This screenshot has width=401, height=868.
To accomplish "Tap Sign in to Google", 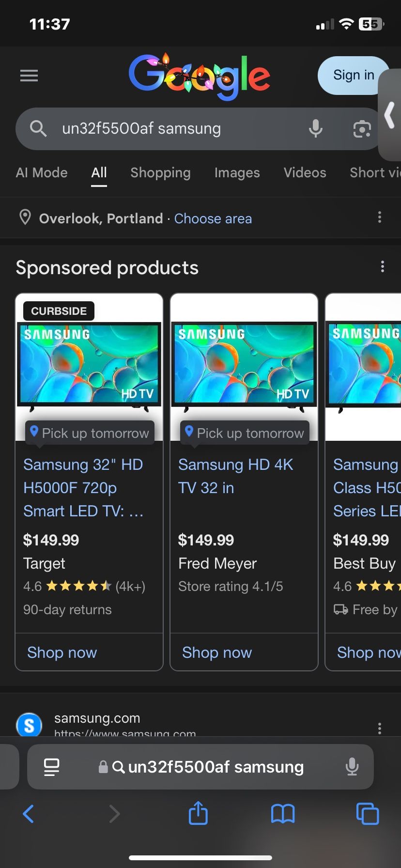I will [x=353, y=75].
